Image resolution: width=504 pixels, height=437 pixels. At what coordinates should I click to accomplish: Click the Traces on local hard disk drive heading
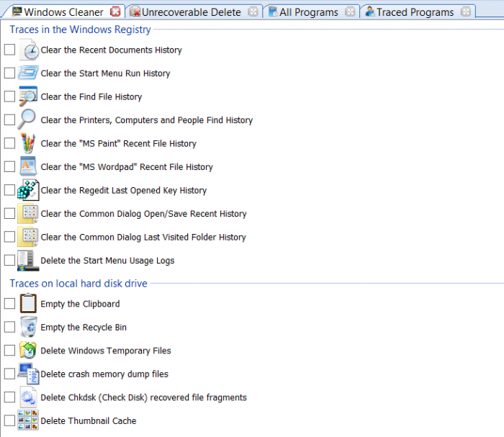78,284
